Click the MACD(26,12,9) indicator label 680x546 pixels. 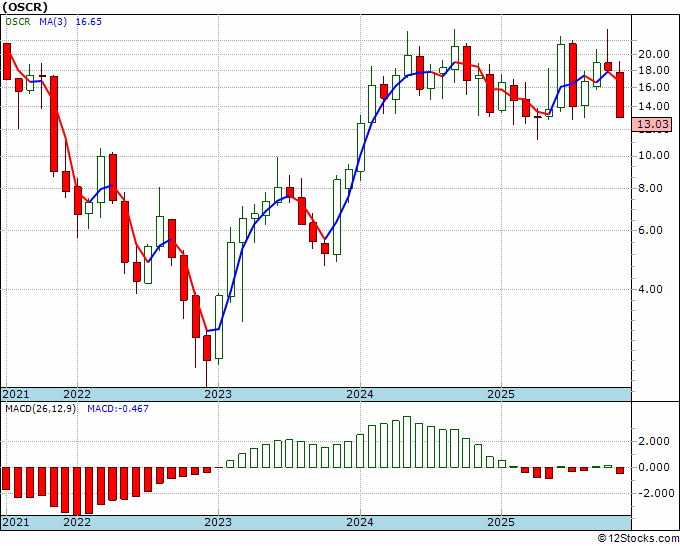coord(40,409)
